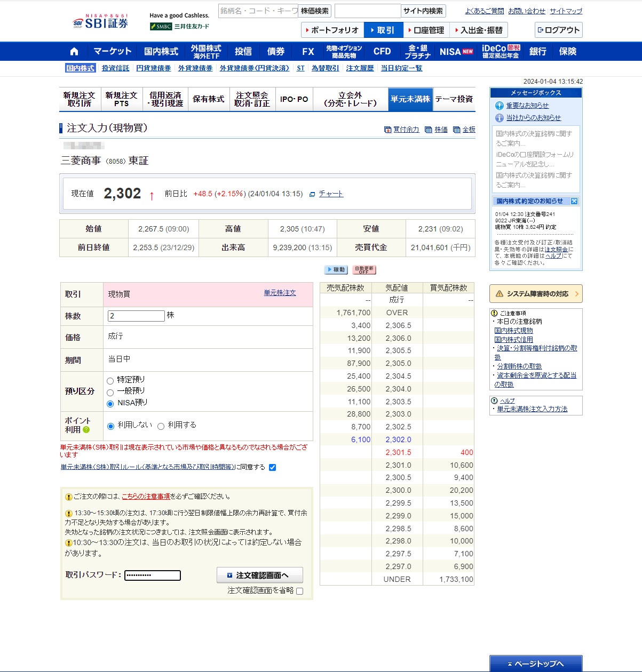Click the ログアウト button
The width and height of the screenshot is (642, 672).
558,30
